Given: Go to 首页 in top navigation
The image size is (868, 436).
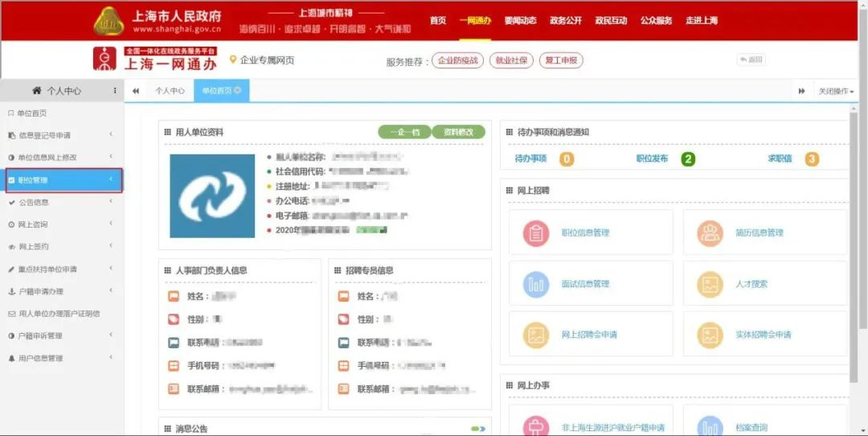Looking at the screenshot, I should click(x=438, y=20).
